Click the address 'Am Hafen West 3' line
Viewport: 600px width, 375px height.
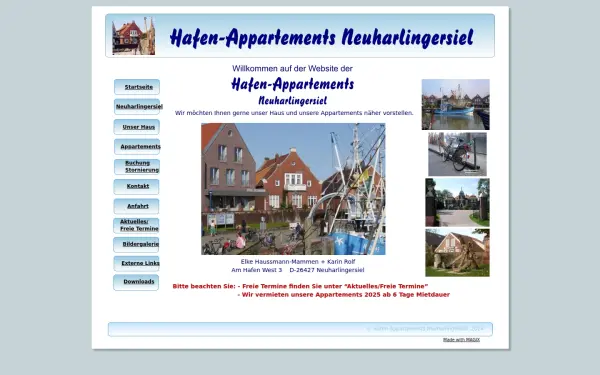[x=298, y=270]
